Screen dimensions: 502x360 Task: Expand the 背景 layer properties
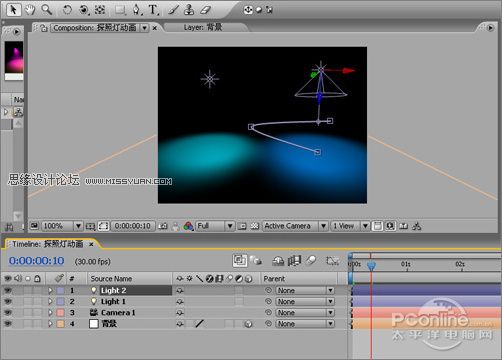[50, 324]
